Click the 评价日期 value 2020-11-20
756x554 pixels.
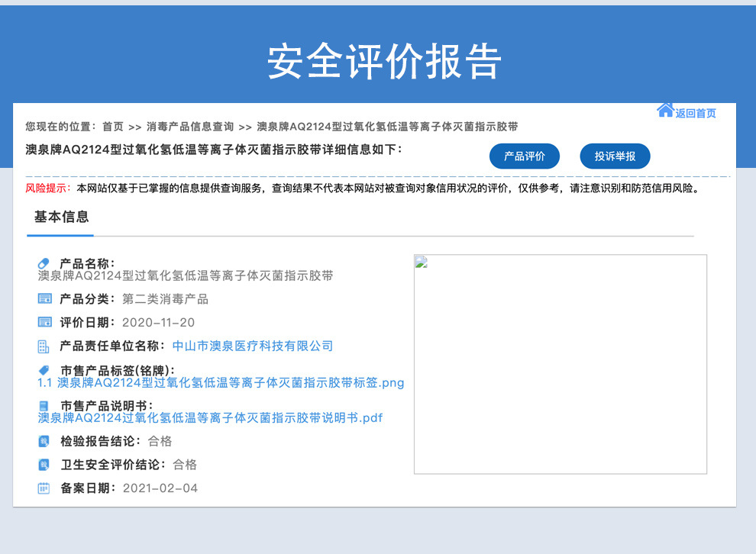pyautogui.click(x=158, y=322)
